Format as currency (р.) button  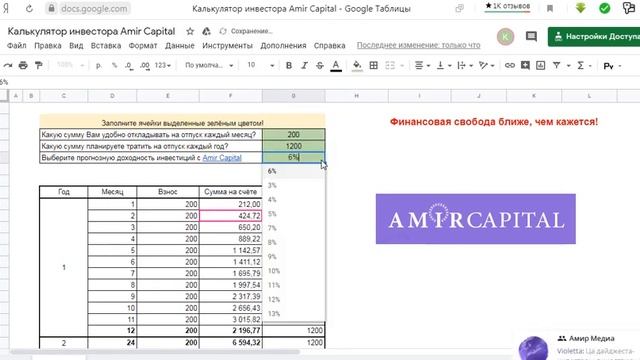click(x=98, y=65)
